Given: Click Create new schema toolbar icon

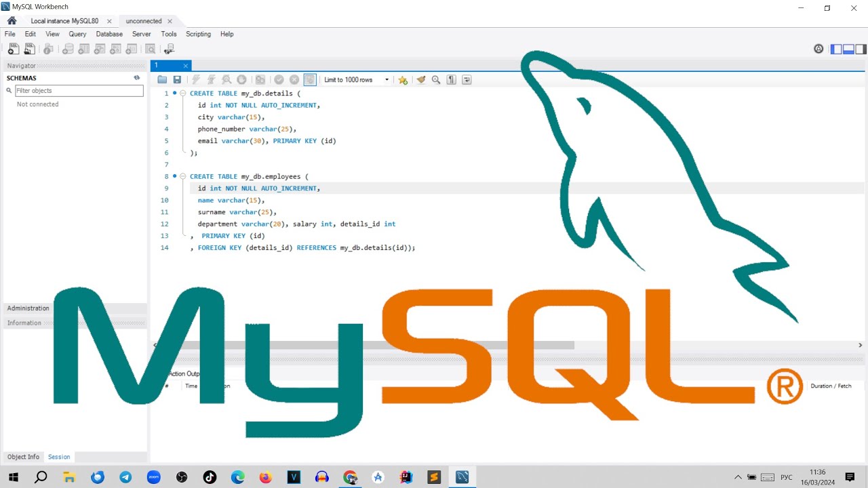Looking at the screenshot, I should click(x=68, y=49).
